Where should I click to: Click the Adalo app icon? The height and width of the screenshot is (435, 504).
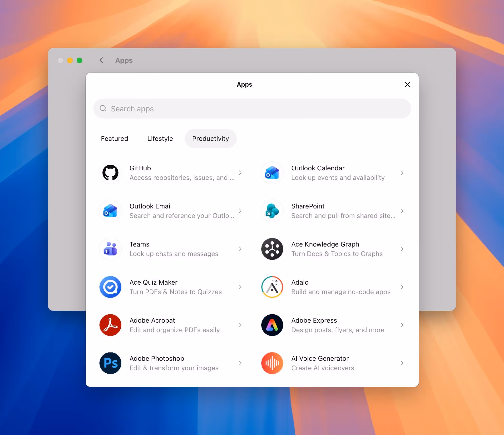click(272, 287)
